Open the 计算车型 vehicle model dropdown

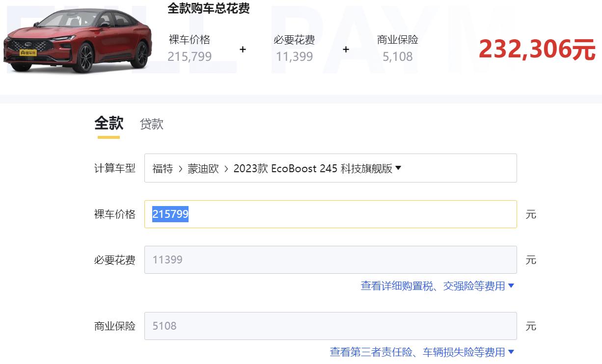click(x=330, y=168)
